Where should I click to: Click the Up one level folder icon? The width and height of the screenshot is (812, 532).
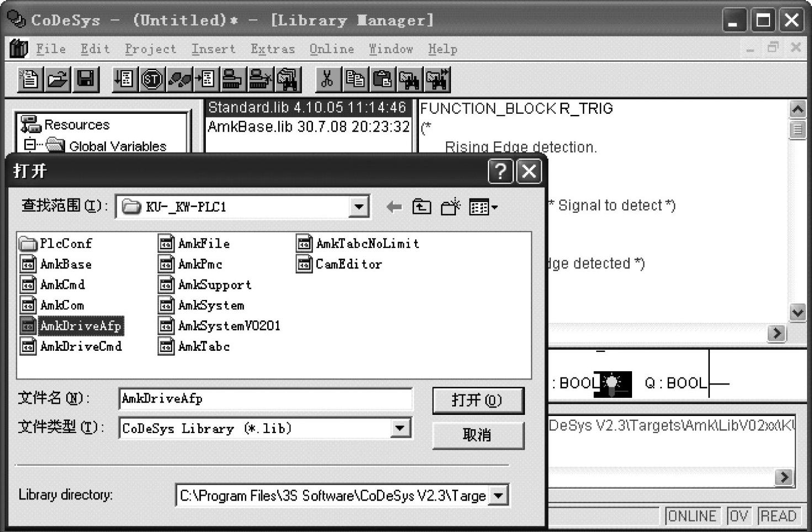422,207
